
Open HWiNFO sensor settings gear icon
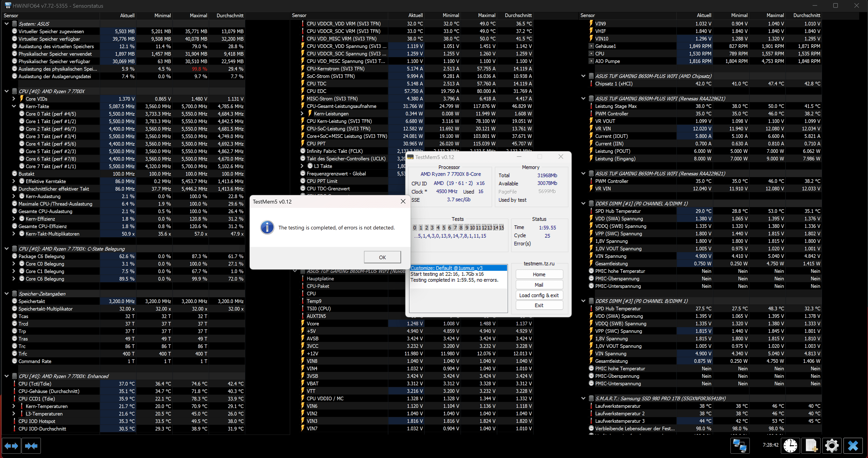pyautogui.click(x=832, y=446)
